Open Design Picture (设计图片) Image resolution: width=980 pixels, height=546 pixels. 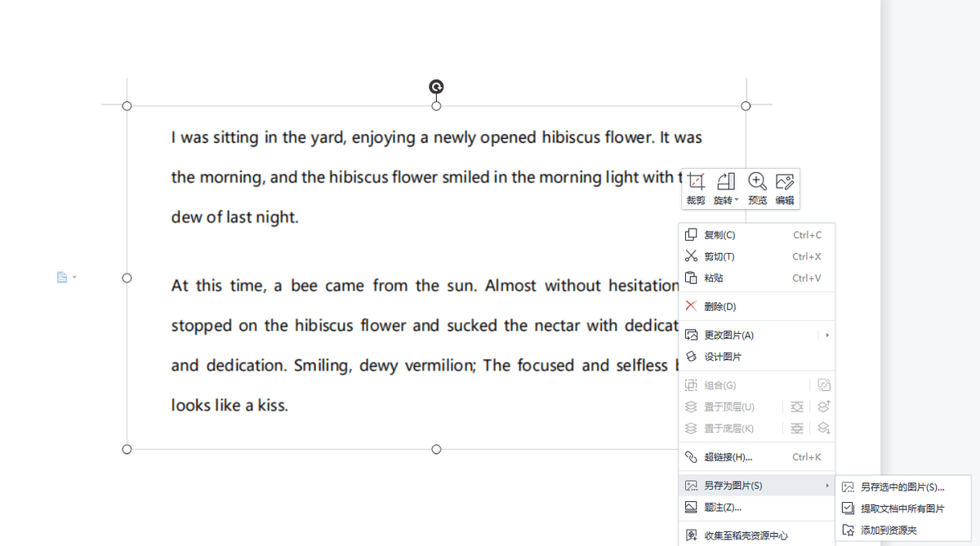pyautogui.click(x=723, y=357)
